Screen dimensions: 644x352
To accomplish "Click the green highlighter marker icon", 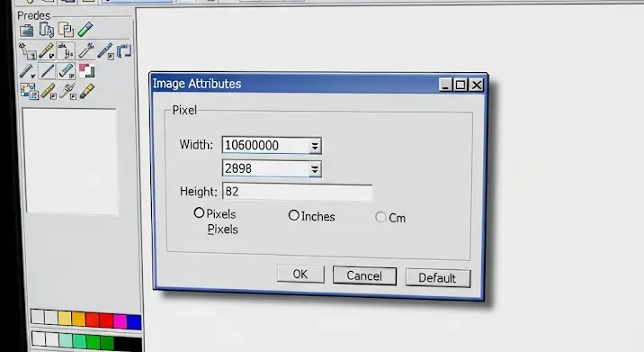I will [x=85, y=30].
